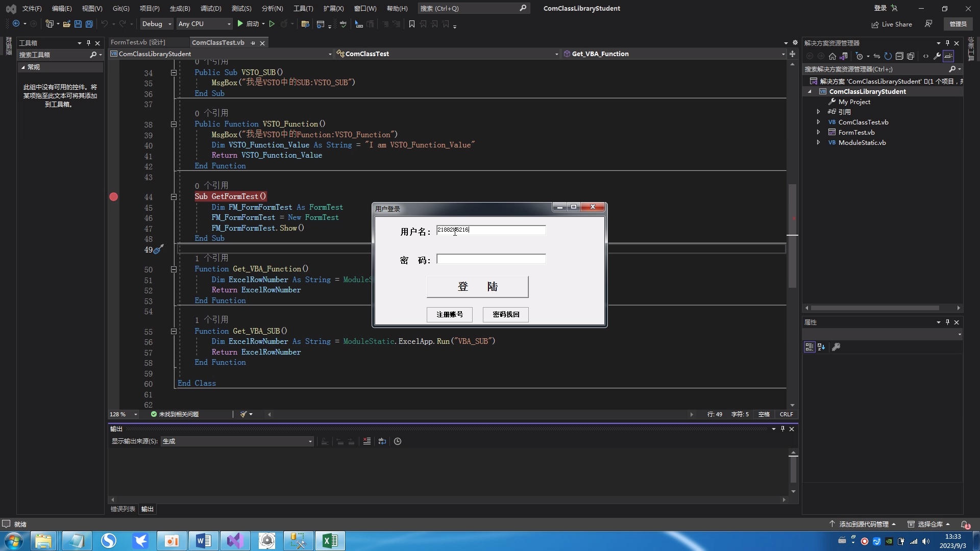Toggle word wrap in Output panel
The height and width of the screenshot is (551, 980).
pos(382,441)
